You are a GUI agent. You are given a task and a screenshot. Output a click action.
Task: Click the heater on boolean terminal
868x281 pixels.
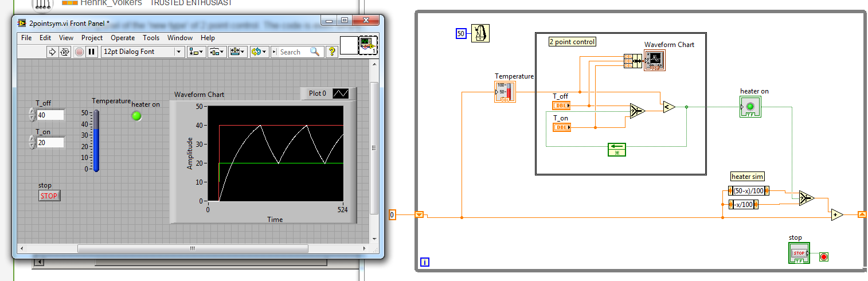(750, 107)
